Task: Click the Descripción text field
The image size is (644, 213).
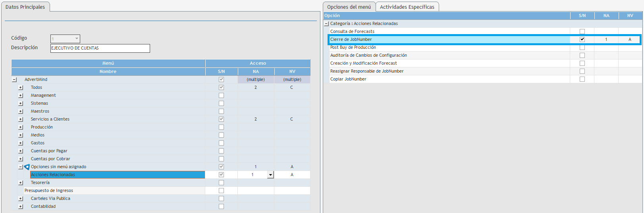Action: click(x=100, y=48)
